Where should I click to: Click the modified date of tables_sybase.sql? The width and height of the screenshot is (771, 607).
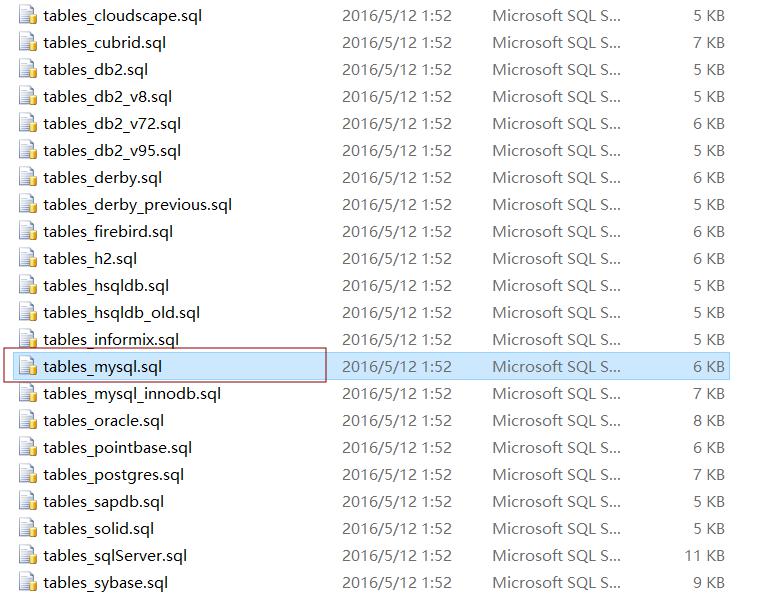397,583
